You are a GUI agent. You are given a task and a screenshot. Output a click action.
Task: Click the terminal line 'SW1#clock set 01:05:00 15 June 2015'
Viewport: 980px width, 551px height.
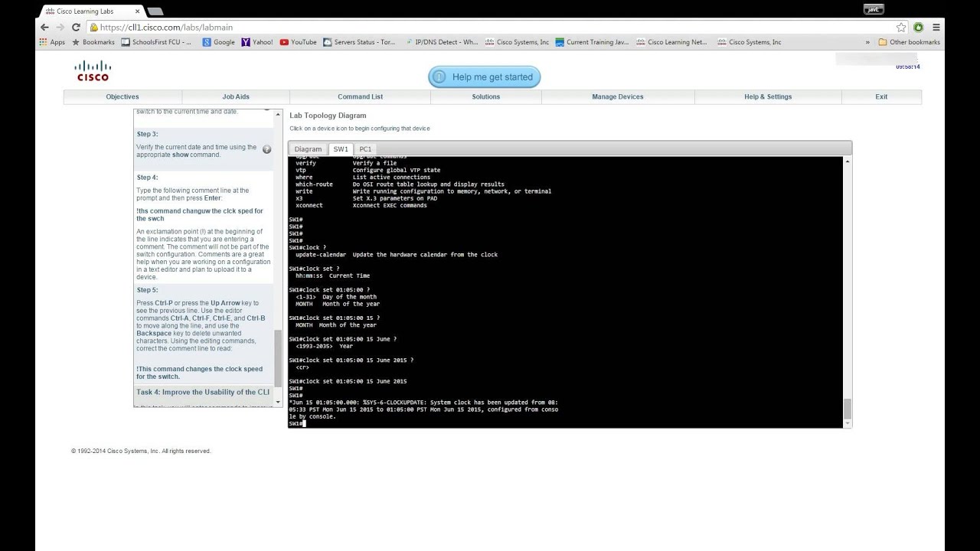pos(348,381)
